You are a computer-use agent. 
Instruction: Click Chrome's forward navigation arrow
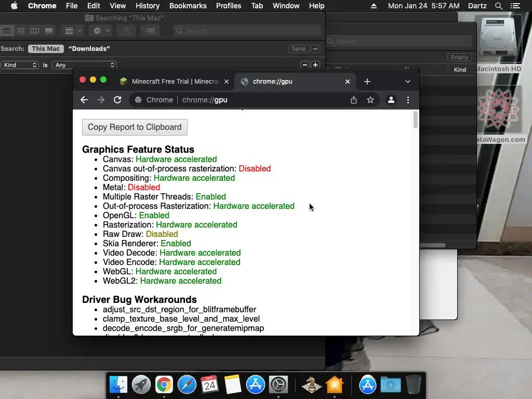pyautogui.click(x=101, y=100)
